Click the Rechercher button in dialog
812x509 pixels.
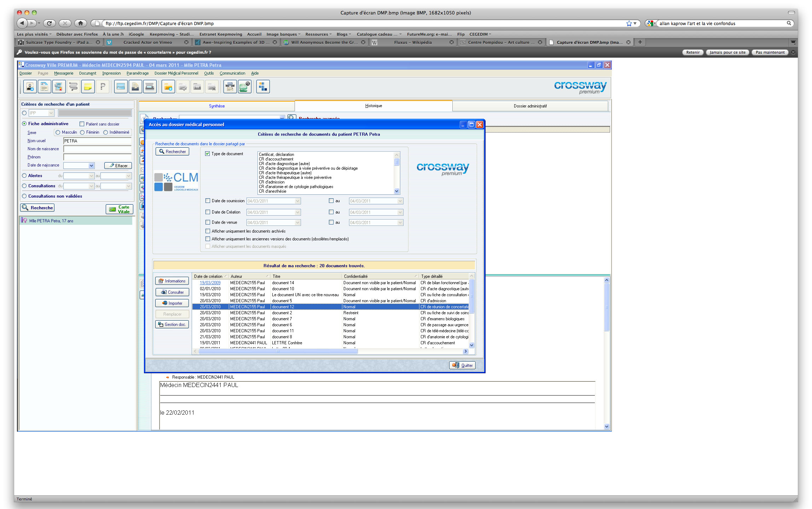(x=172, y=152)
